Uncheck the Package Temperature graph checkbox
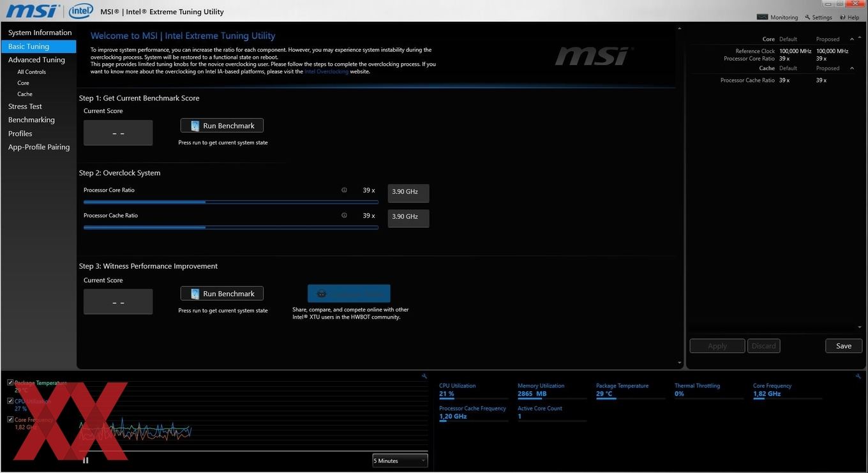 click(x=10, y=383)
